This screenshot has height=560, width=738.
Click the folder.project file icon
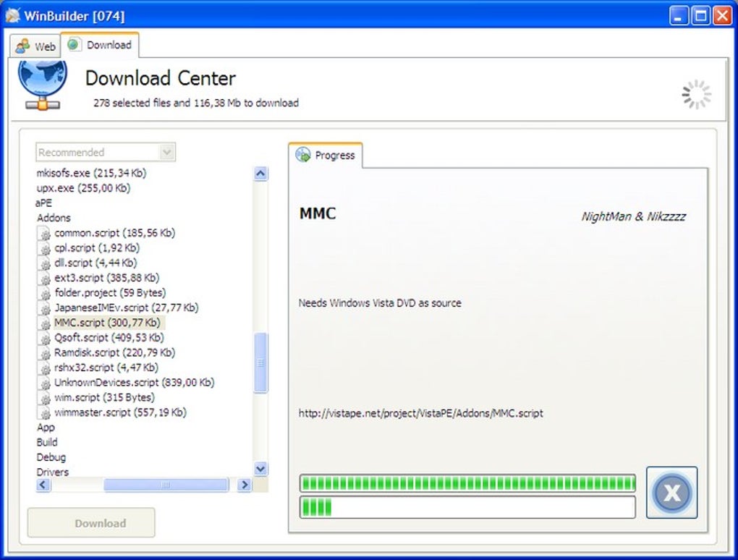44,294
